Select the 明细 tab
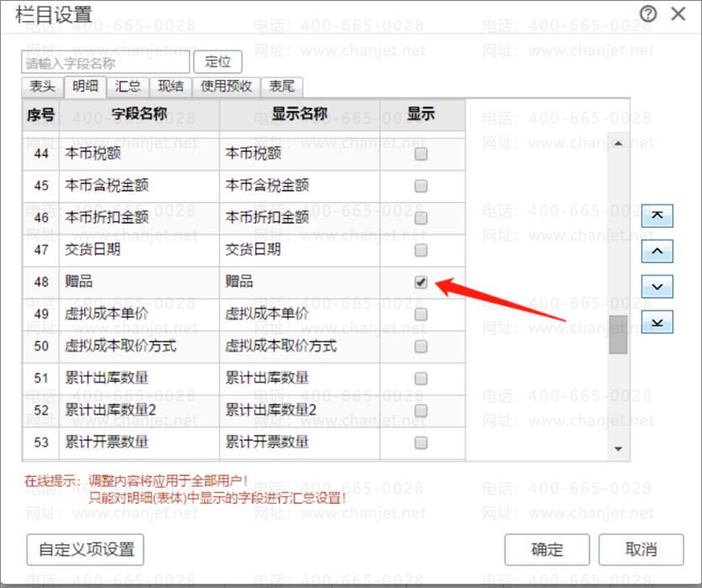702x588 pixels. [85, 87]
